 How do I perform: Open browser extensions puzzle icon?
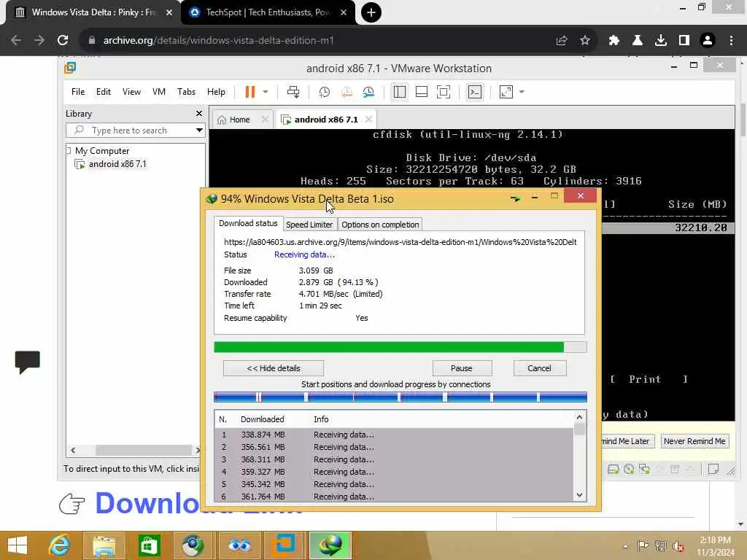tap(614, 41)
